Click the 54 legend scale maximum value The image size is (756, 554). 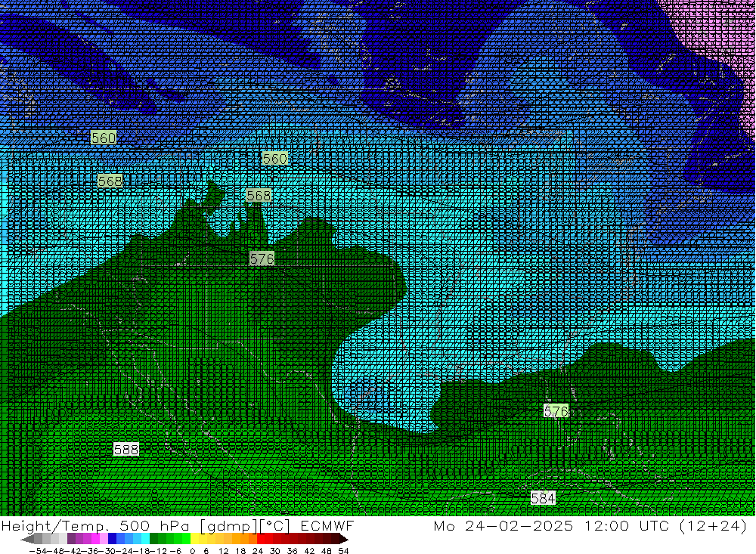tap(343, 551)
